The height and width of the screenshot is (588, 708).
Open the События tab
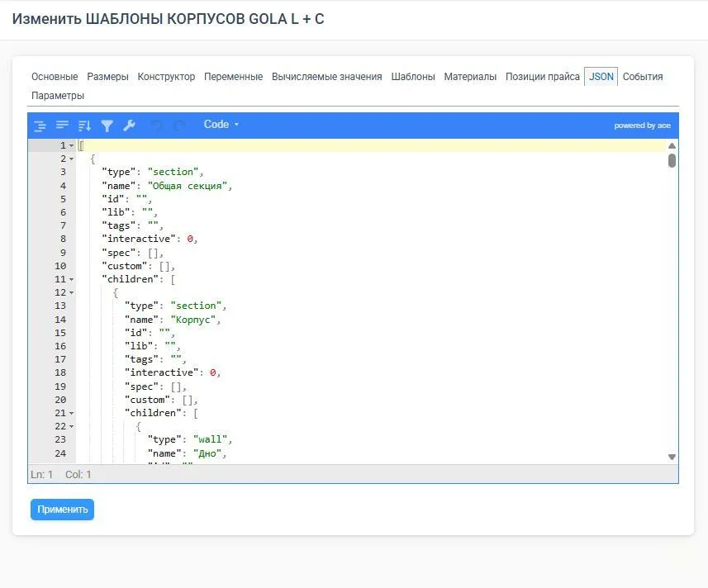click(x=643, y=77)
